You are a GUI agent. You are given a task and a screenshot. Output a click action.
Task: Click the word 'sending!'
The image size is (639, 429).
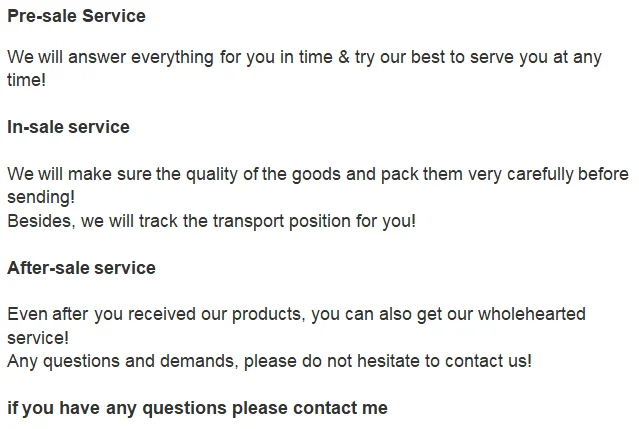point(41,197)
